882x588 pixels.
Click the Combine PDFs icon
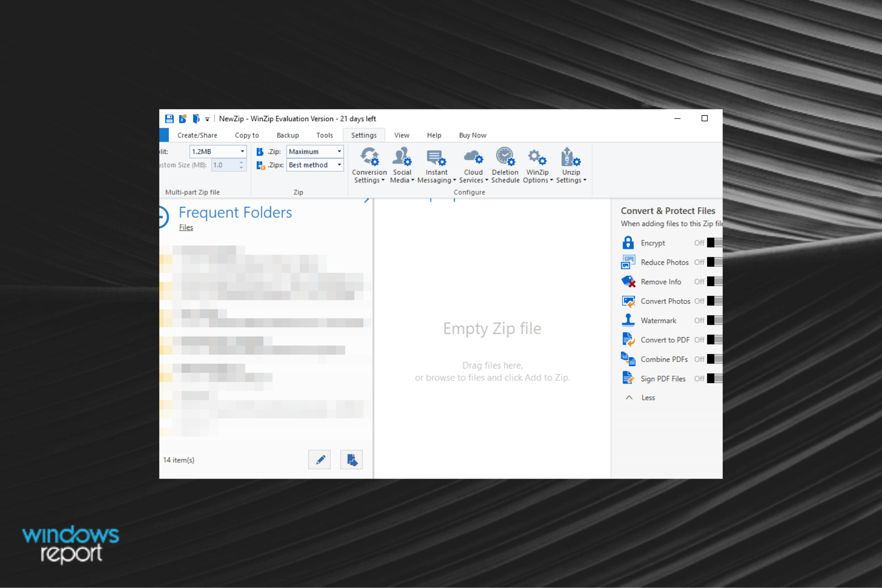[x=628, y=359]
